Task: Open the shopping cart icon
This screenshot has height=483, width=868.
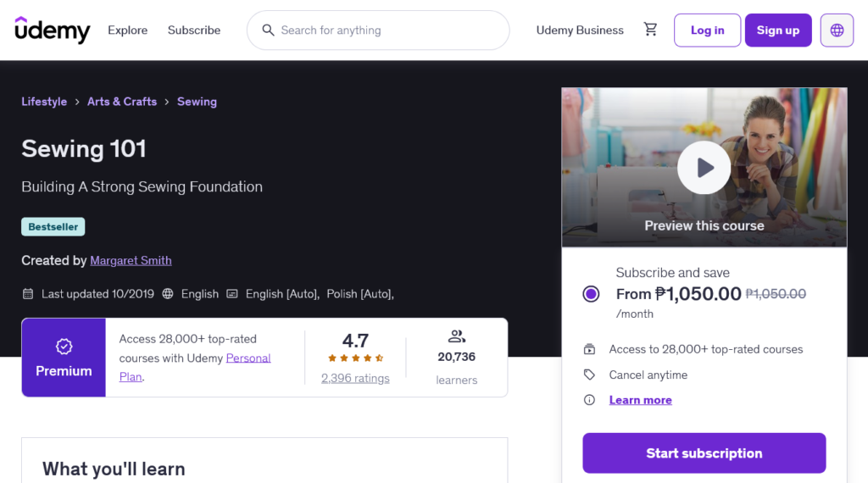Action: tap(650, 30)
